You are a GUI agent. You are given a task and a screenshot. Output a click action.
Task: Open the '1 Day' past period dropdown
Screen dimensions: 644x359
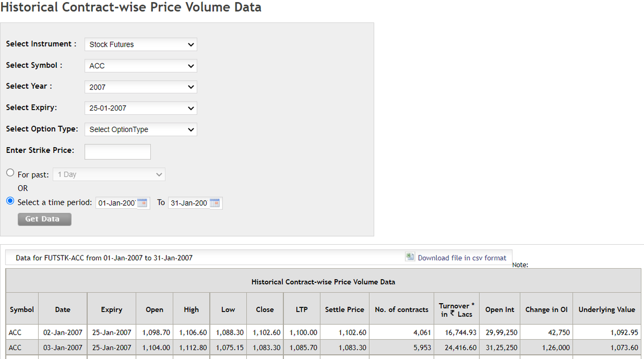(109, 174)
